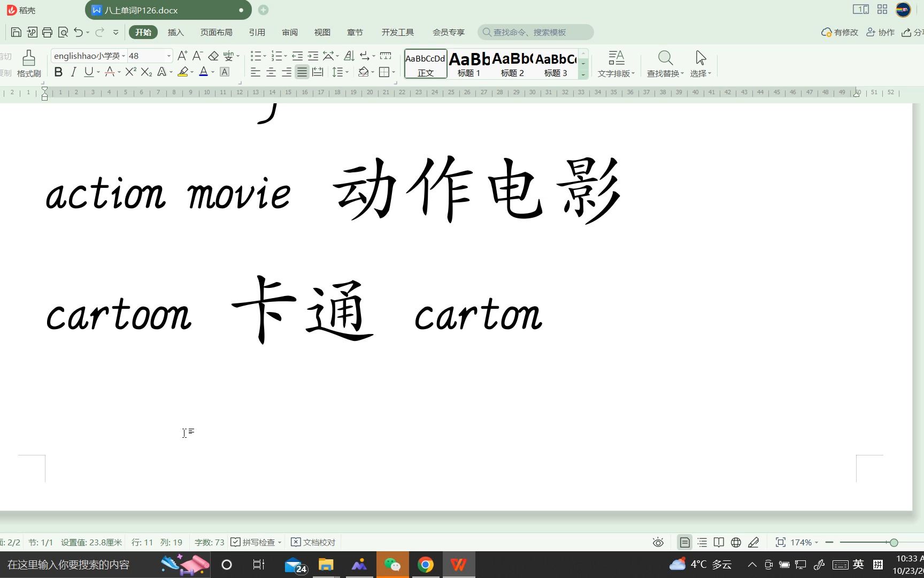
Task: Decrease paragraph indent
Action: pos(297,56)
